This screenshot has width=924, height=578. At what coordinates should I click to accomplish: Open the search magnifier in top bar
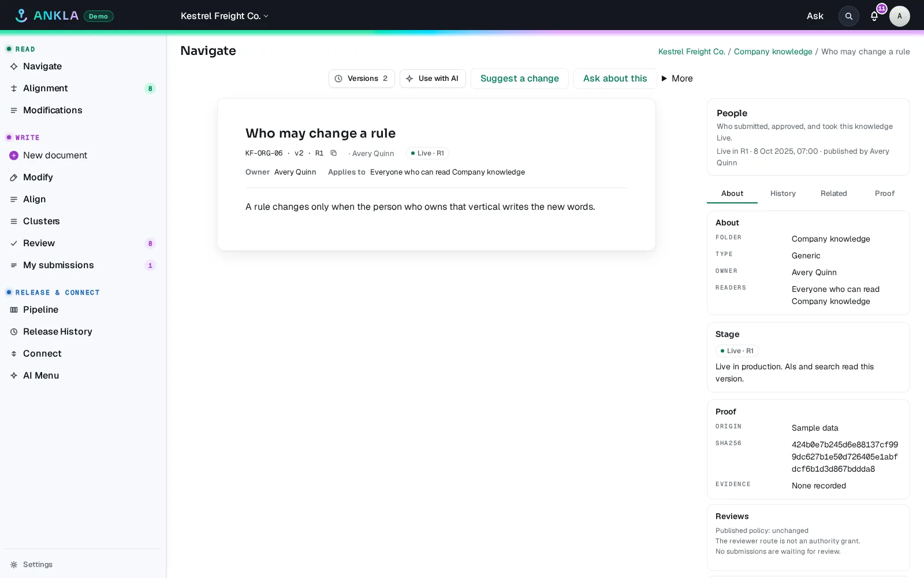pos(848,16)
